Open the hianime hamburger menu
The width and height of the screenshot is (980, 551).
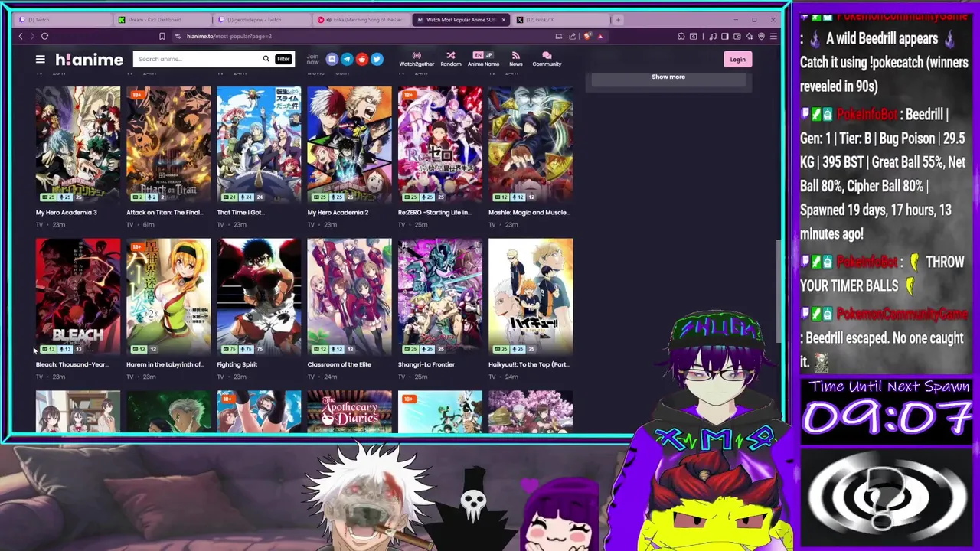coord(40,59)
